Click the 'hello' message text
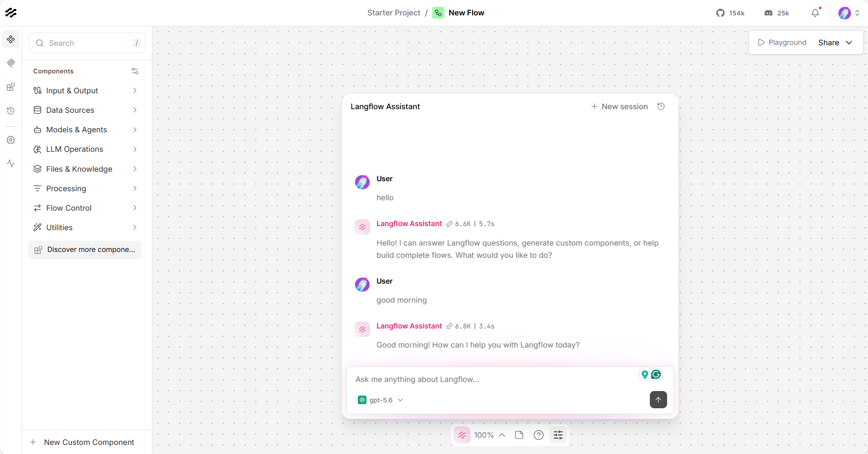This screenshot has width=868, height=454. coord(385,198)
